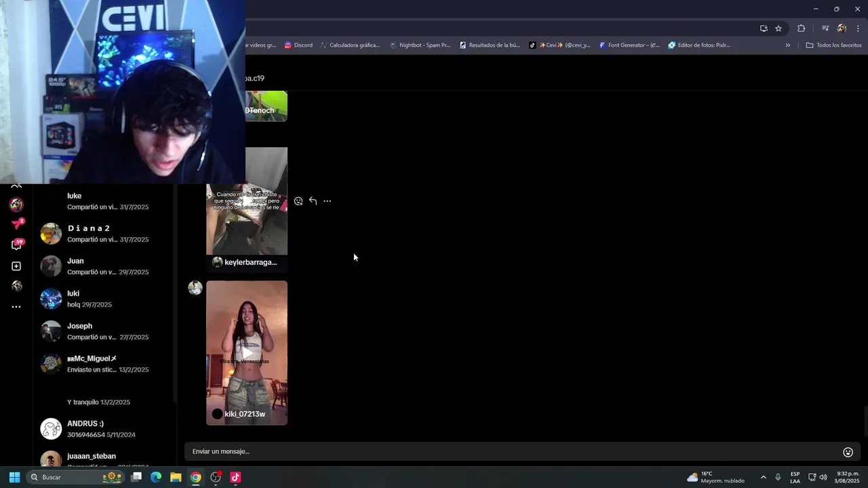Open the conversation with Juan
This screenshot has height=488, width=868.
(104, 266)
